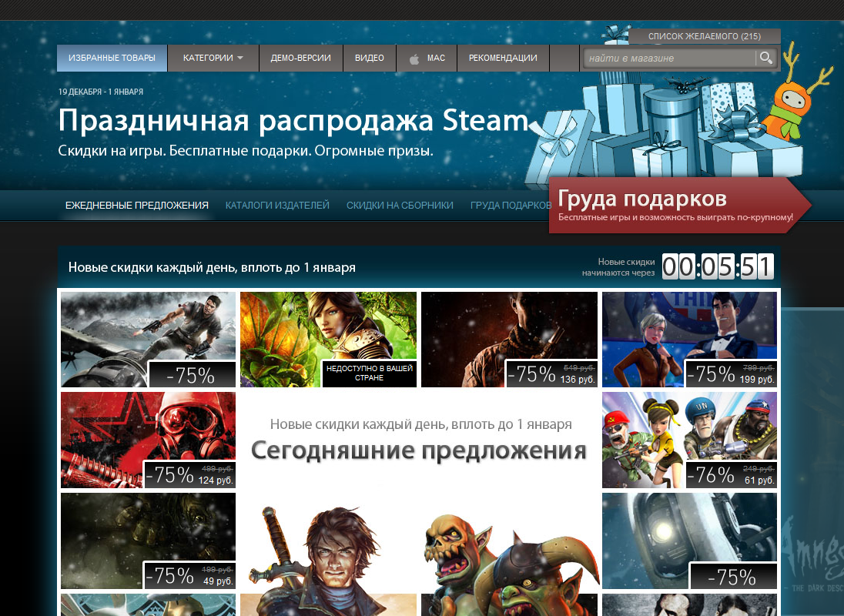844x616 pixels.
Task: Select ЕЖЕДНЕВНЫЕ ПРЕДЛОЖЕНИЯ tab
Action: point(137,206)
